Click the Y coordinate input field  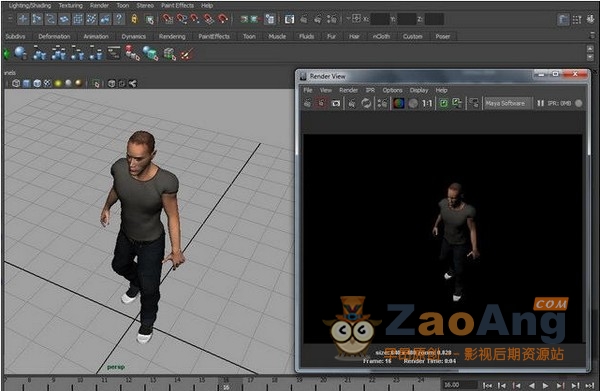(407, 19)
